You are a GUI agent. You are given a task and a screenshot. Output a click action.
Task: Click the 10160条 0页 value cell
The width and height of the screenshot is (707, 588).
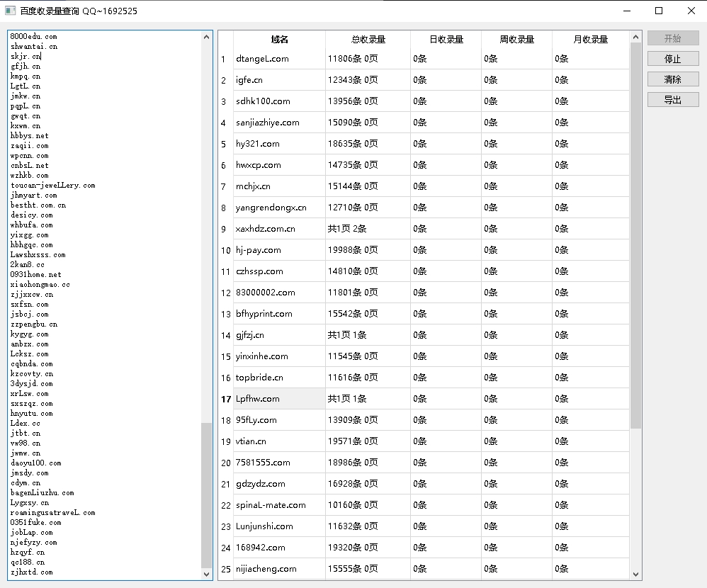368,504
